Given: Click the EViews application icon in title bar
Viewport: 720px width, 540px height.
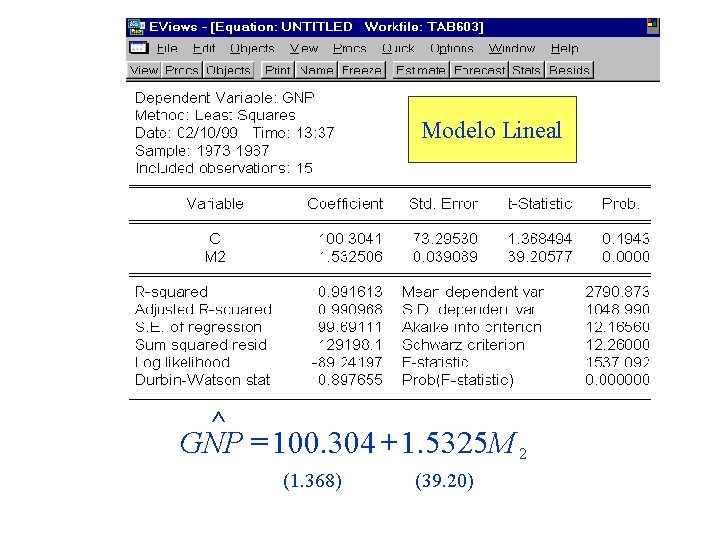Looking at the screenshot, I should click(x=136, y=27).
